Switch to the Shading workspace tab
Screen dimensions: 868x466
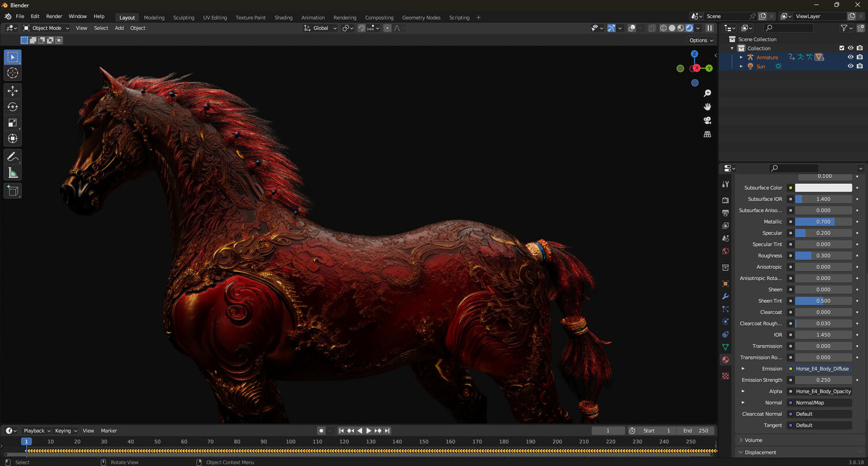(283, 17)
